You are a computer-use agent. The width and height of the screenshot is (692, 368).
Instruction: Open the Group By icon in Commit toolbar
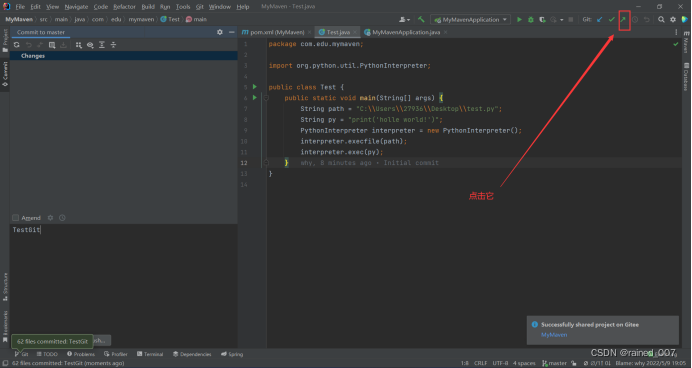click(x=79, y=45)
